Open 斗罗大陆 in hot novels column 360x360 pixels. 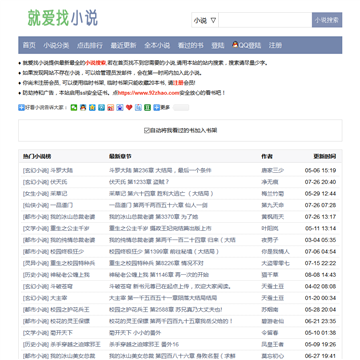point(61,170)
